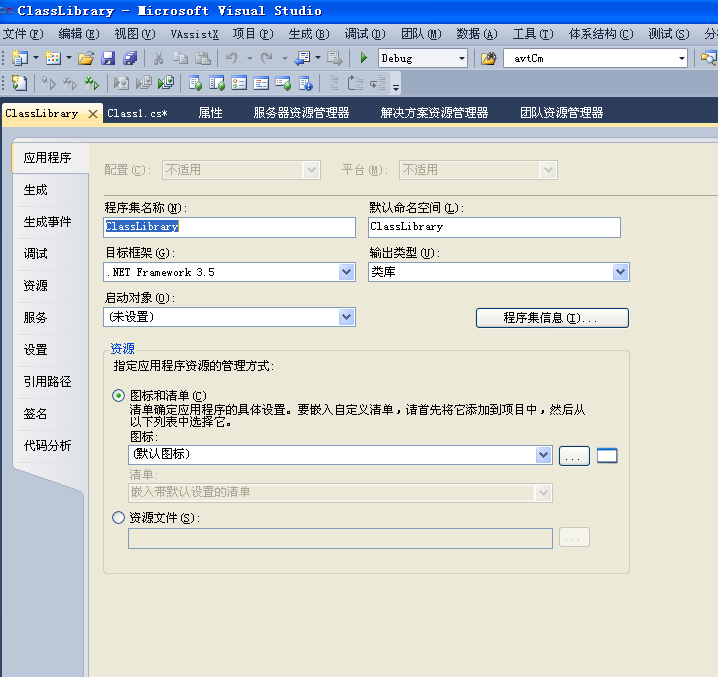This screenshot has width=718, height=677.
Task: Click the Undo arrow icon
Action: [232, 58]
